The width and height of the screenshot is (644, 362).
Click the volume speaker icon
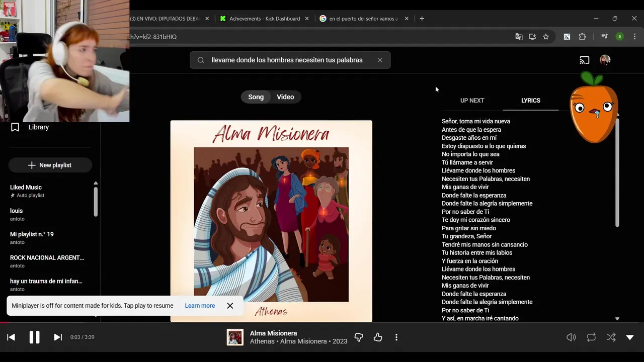pyautogui.click(x=571, y=337)
